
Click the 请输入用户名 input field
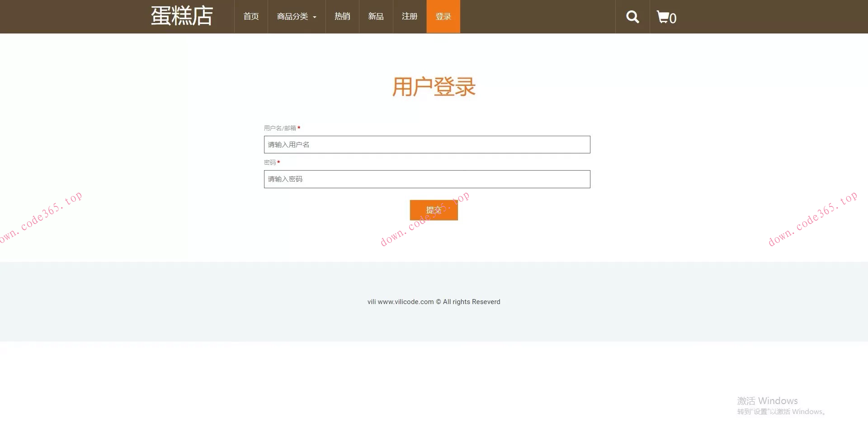(x=427, y=144)
